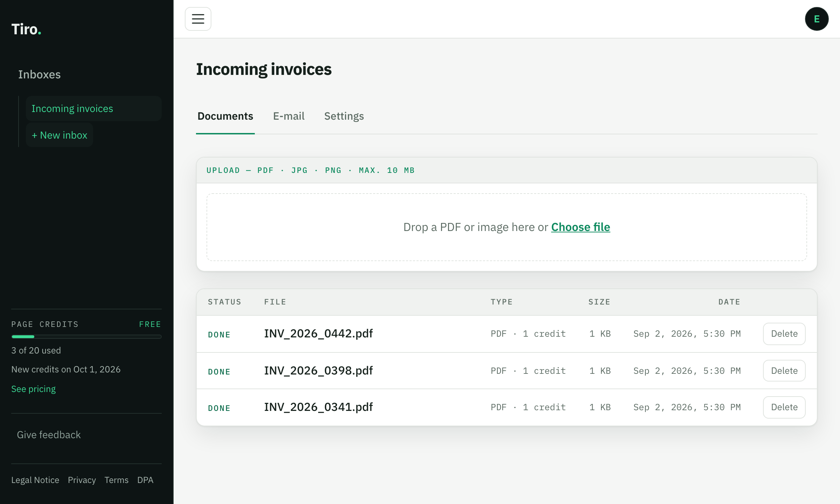This screenshot has width=840, height=504.
Task: Click the STATUS column header
Action: (x=225, y=302)
